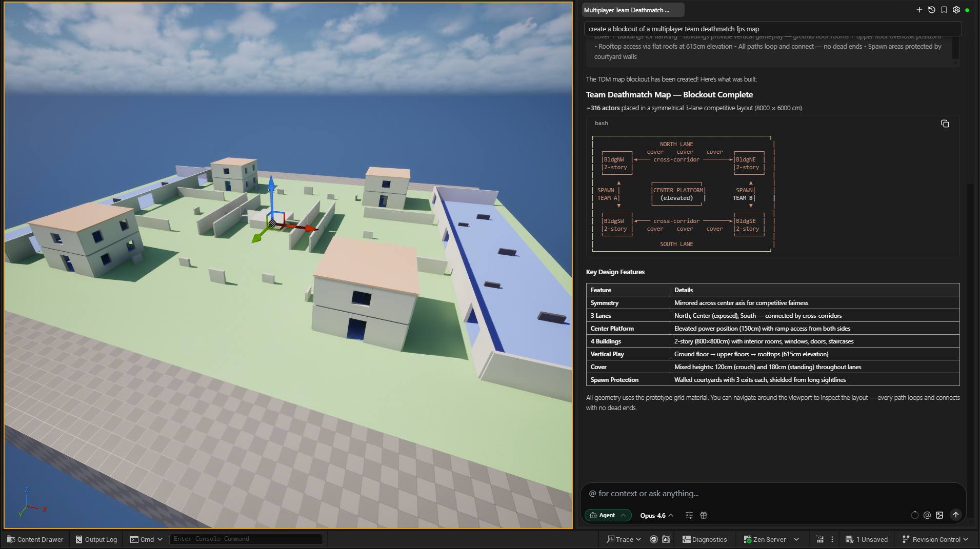Open tuning sliders options in chat
Viewport: 980px width, 549px height.
(x=689, y=515)
